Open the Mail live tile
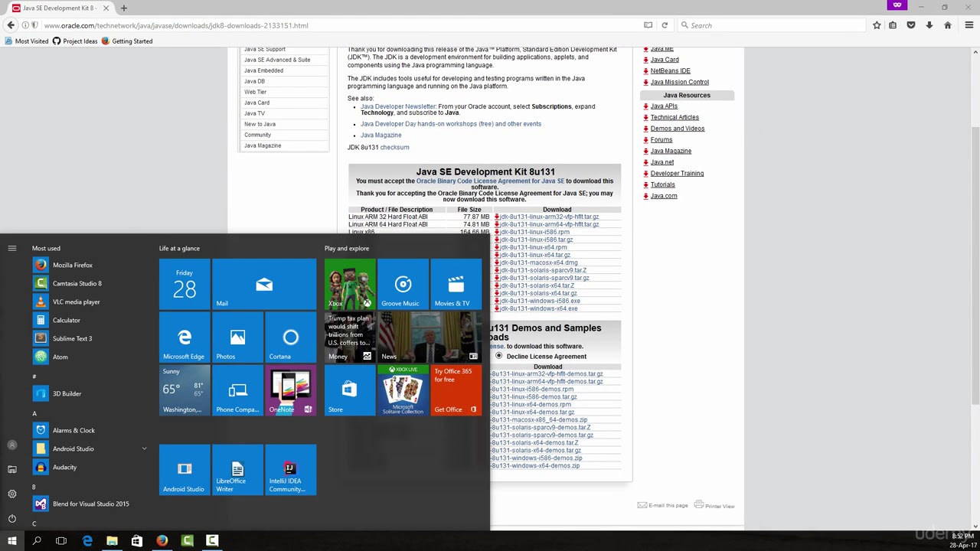The image size is (980, 551). pyautogui.click(x=264, y=284)
